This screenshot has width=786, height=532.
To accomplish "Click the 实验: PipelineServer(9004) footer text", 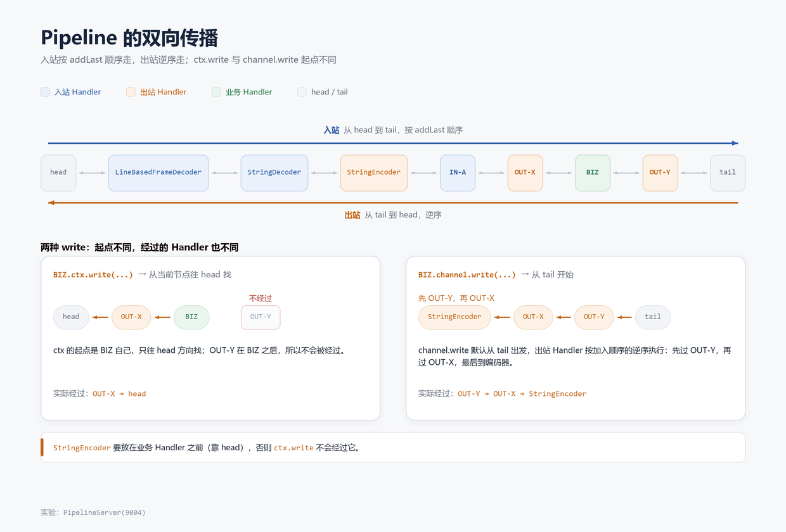I will point(93,512).
